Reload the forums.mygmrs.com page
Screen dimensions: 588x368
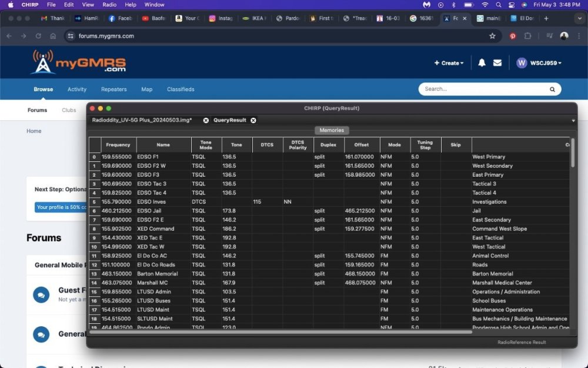(39, 36)
